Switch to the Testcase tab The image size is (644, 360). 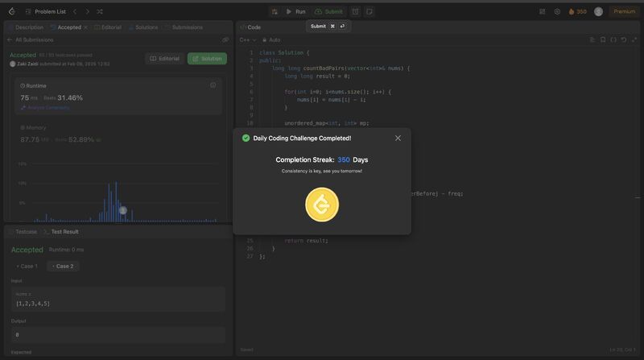tap(23, 232)
